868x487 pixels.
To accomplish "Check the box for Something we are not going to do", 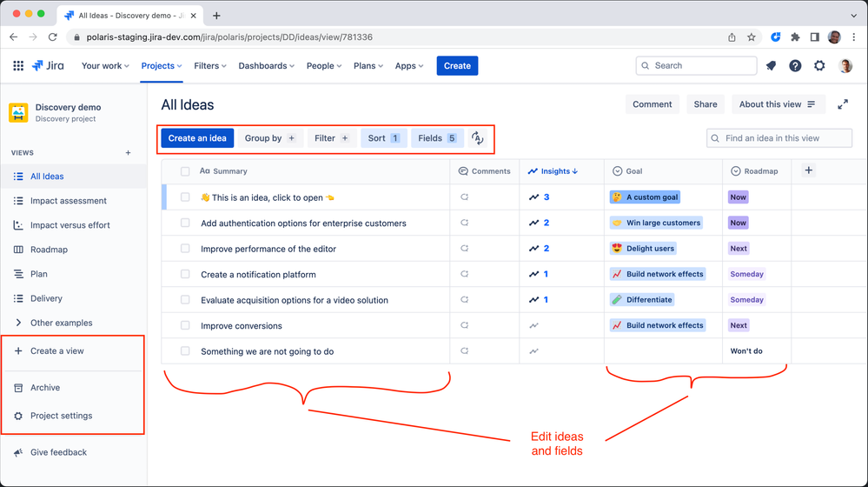I will pos(185,350).
